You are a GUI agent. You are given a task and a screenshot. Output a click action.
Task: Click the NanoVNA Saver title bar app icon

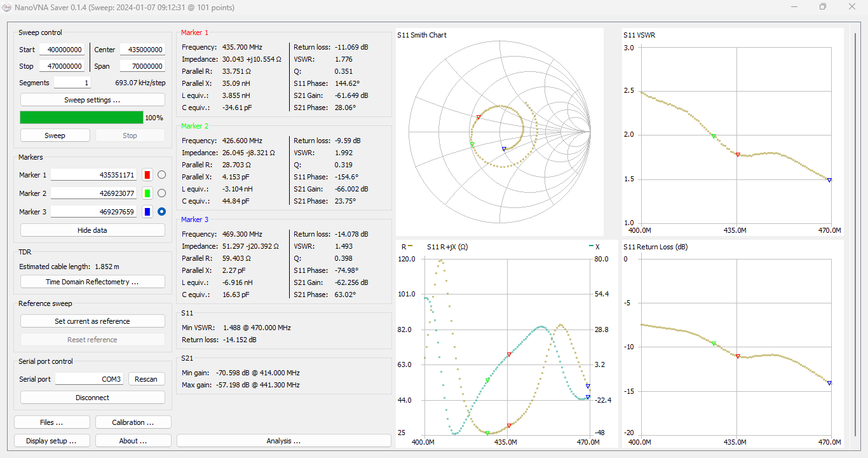[x=7, y=8]
